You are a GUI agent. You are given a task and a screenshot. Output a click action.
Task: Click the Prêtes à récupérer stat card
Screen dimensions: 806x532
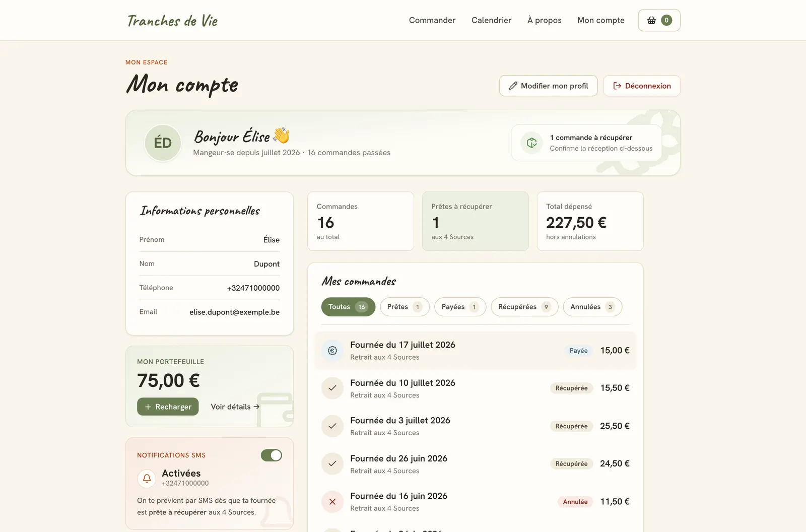tap(476, 221)
